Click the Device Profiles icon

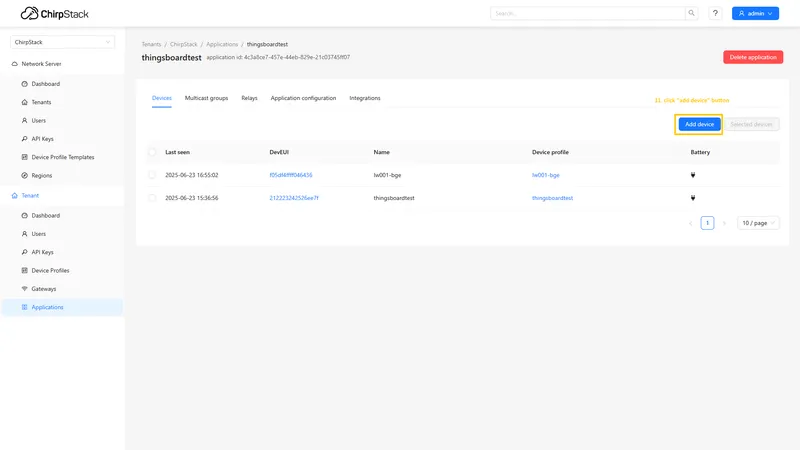[x=24, y=270]
